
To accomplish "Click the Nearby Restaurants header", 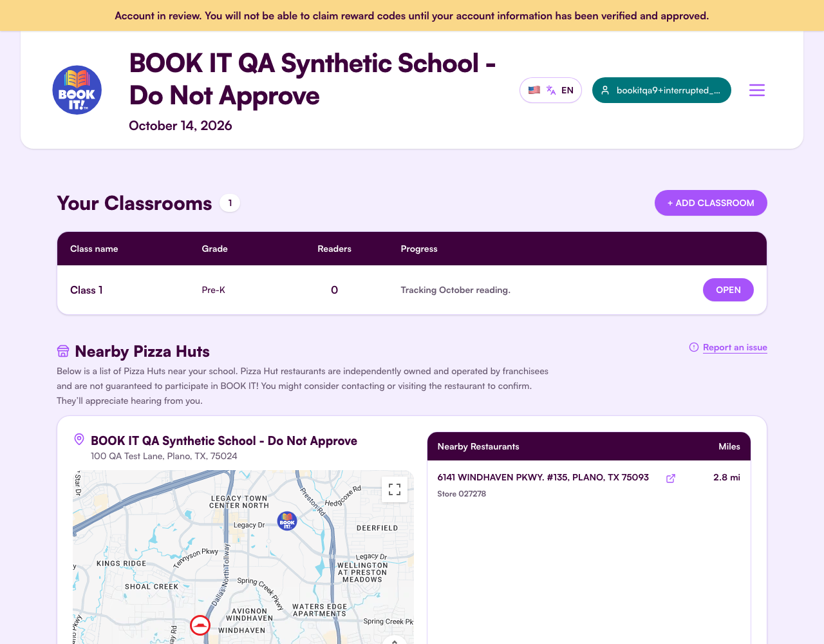I will [x=478, y=446].
